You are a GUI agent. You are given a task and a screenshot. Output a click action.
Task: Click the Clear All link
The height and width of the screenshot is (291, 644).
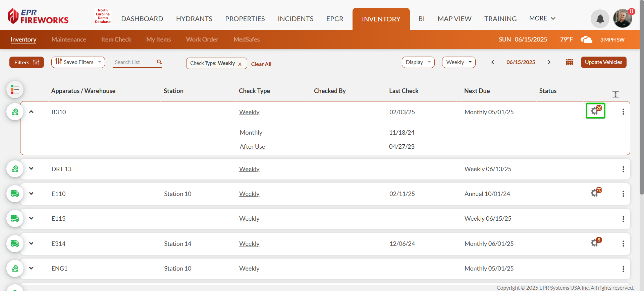tap(261, 64)
